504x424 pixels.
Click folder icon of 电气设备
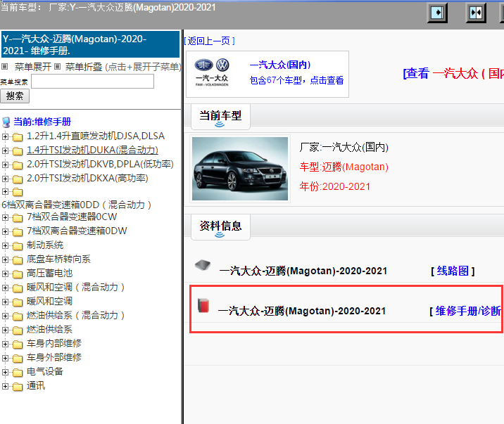tap(18, 373)
